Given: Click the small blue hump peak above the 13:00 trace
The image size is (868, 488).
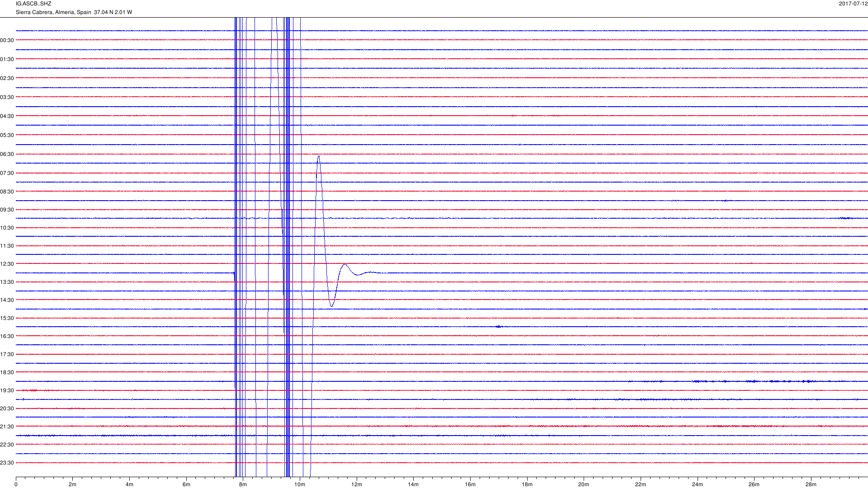Looking at the screenshot, I should click(x=345, y=265).
